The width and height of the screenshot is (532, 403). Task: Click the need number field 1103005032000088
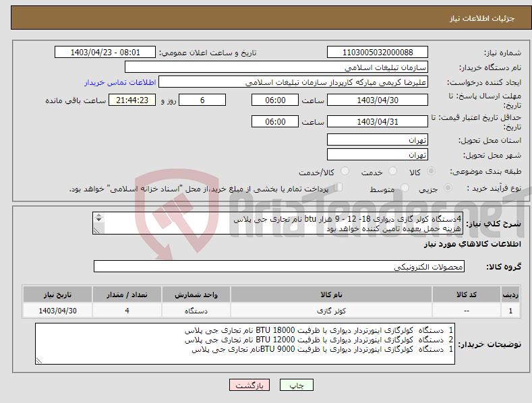point(378,53)
